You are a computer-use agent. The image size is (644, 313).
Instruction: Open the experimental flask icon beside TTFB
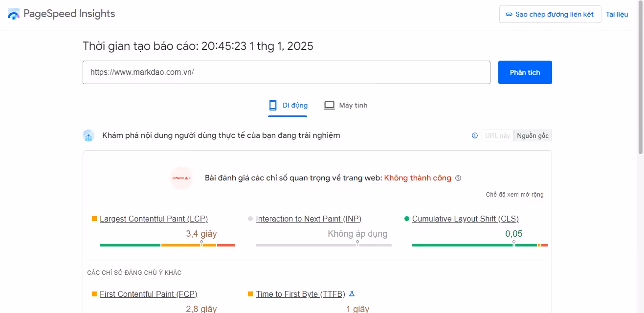tap(352, 294)
